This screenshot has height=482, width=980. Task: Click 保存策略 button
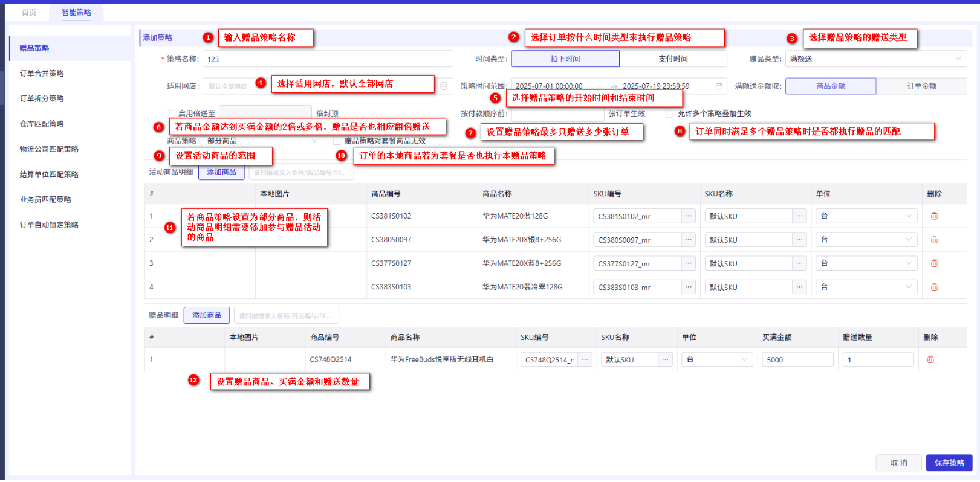(949, 463)
